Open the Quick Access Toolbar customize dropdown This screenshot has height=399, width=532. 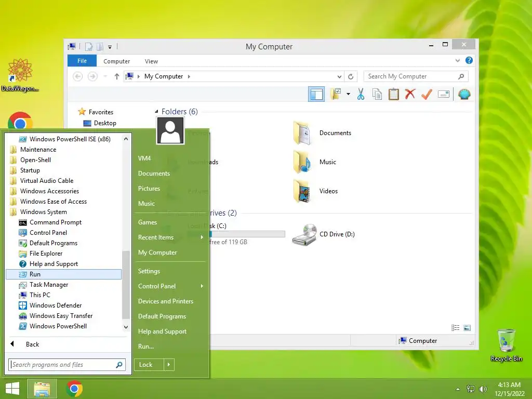click(x=110, y=47)
